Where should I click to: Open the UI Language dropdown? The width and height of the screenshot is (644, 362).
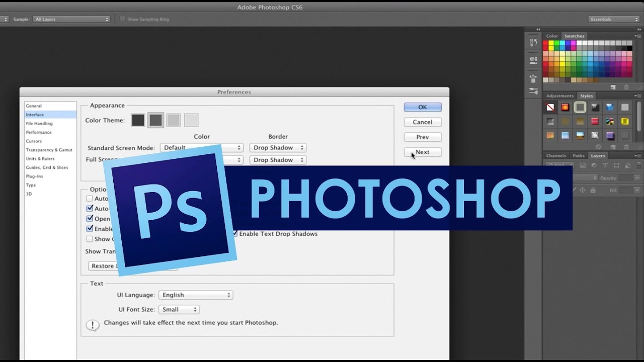pyautogui.click(x=196, y=295)
